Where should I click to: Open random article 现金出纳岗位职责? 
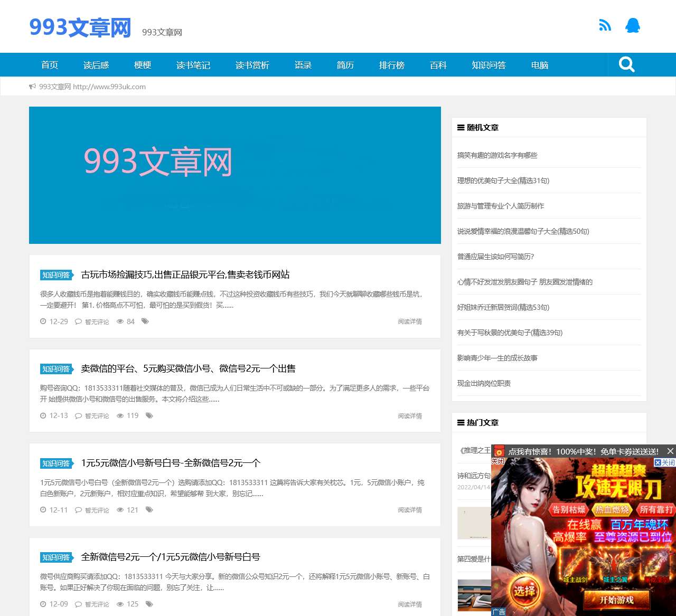tap(484, 383)
